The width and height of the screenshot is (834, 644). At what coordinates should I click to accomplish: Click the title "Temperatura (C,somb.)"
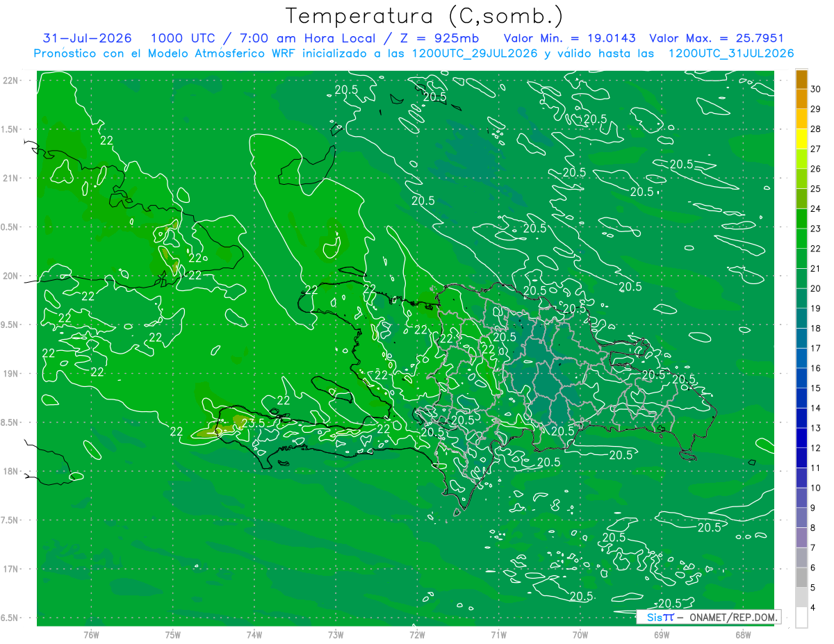pyautogui.click(x=425, y=16)
